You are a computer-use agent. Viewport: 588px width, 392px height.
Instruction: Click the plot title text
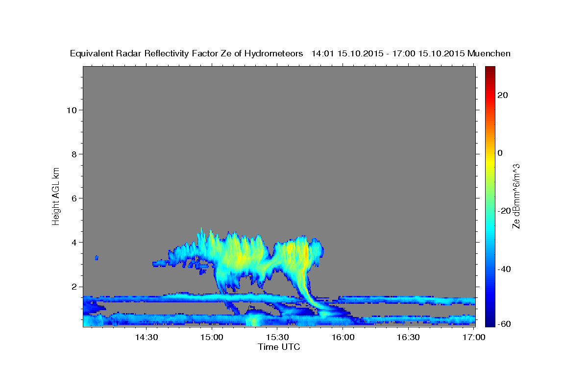pos(290,54)
